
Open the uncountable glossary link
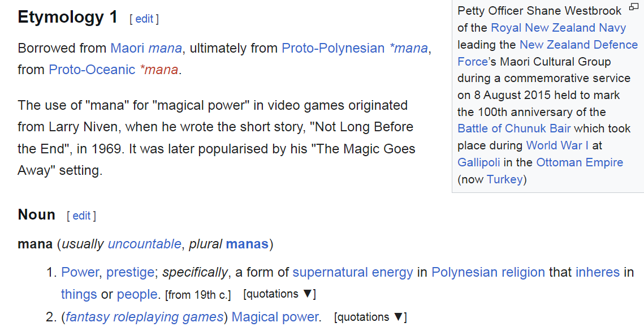point(144,244)
